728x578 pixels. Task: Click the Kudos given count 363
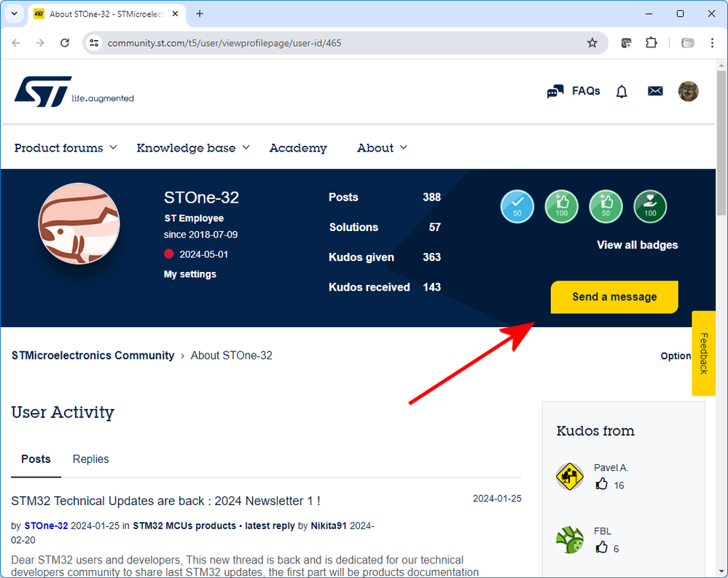[x=431, y=257]
